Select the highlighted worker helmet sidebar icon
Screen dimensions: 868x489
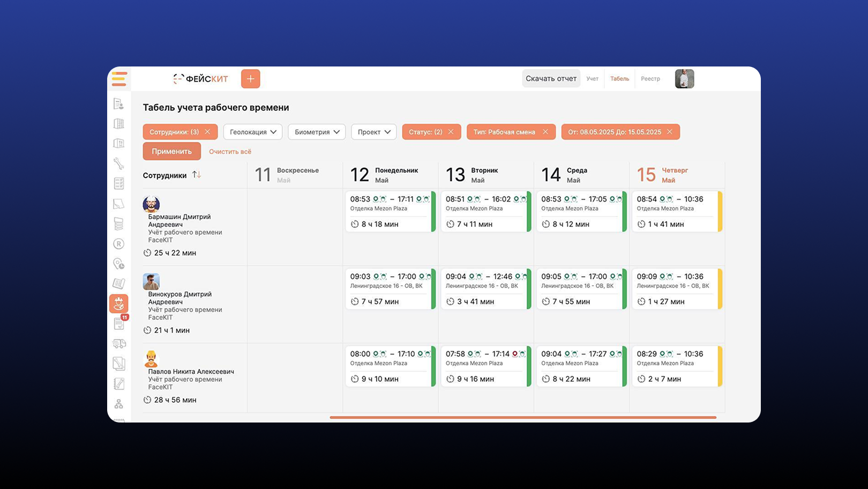[x=119, y=303]
